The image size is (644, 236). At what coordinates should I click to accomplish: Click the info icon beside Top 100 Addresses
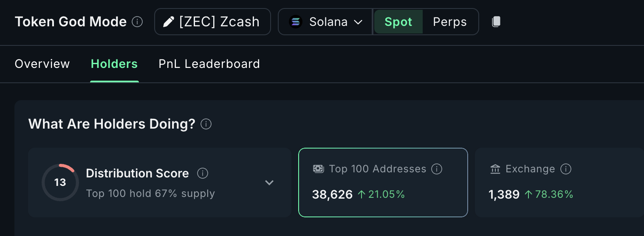(x=437, y=169)
